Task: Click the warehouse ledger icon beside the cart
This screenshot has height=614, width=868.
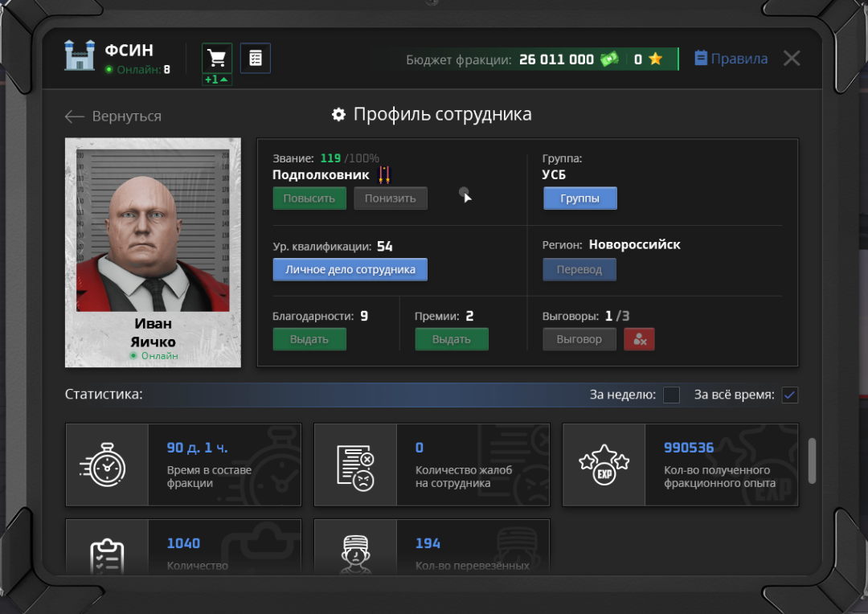Action: coord(255,58)
